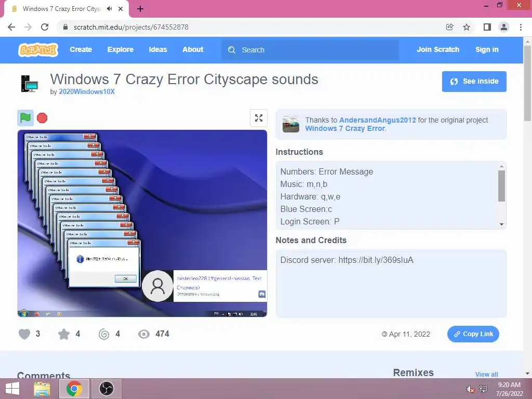532x399 pixels.
Task: Open the Create menu item
Action: (x=81, y=49)
